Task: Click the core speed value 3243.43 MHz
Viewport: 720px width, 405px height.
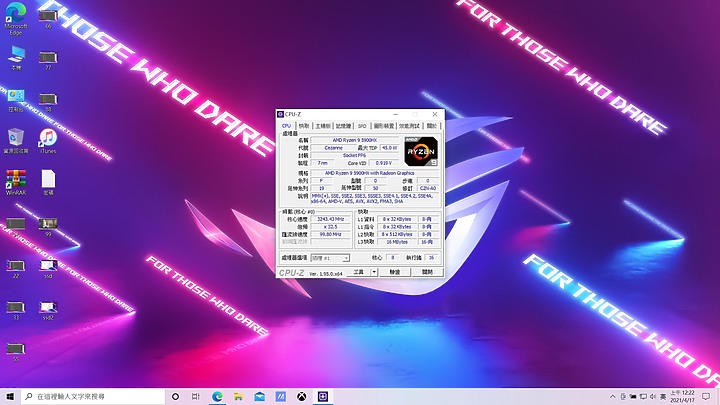Action: [331, 219]
